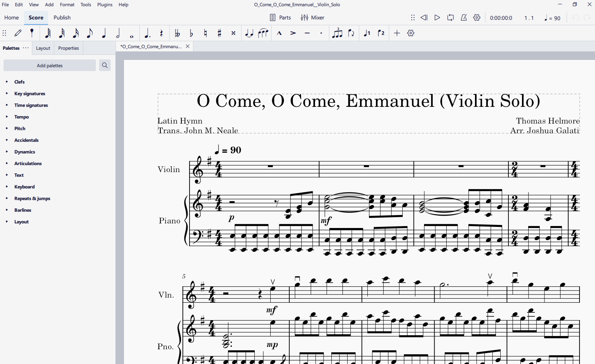This screenshot has width=595, height=364.
Task: Insert a tuplet
Action: pos(337,33)
